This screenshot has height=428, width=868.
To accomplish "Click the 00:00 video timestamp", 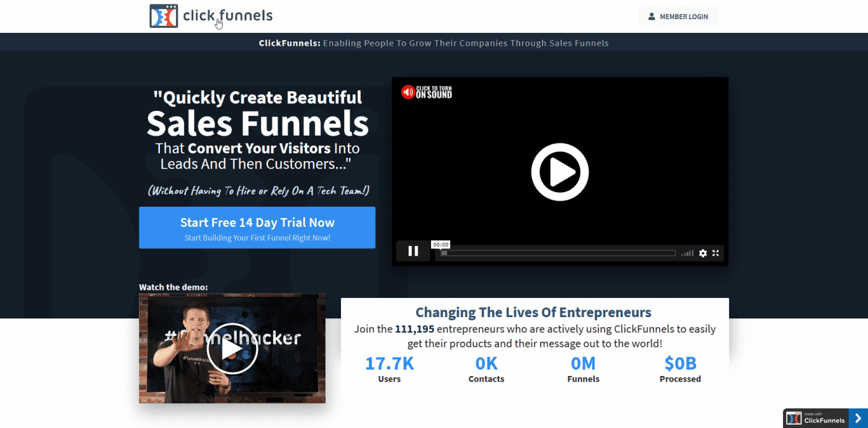I will 441,245.
